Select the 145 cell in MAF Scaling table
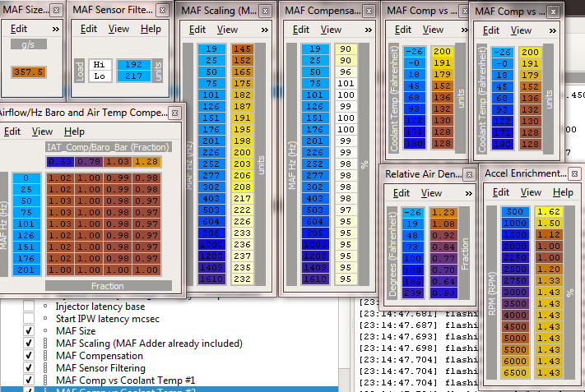Viewport: 585px width, 392px height. tap(242, 48)
